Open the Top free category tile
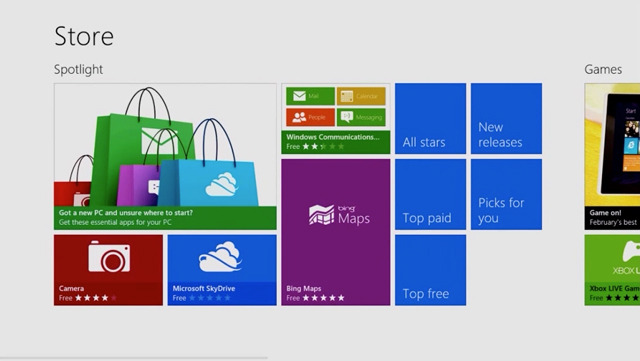This screenshot has height=361, width=640. [x=430, y=270]
